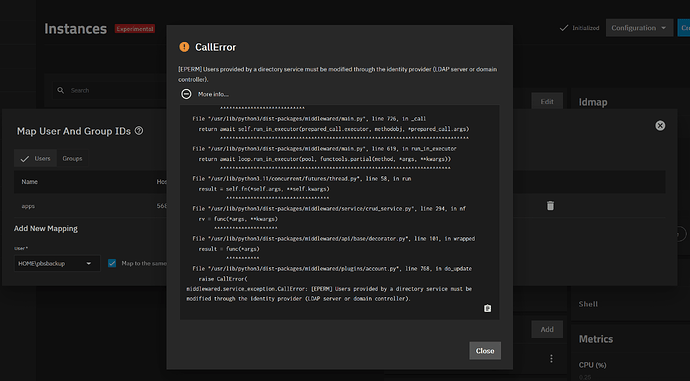This screenshot has height=381, width=690.
Task: Expand the Configuration dropdown menu
Action: pos(639,28)
